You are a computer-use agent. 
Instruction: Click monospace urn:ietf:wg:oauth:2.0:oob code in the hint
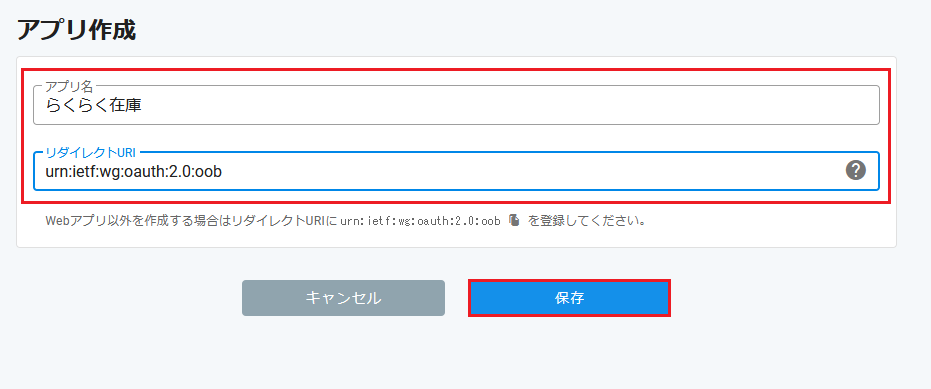(420, 222)
